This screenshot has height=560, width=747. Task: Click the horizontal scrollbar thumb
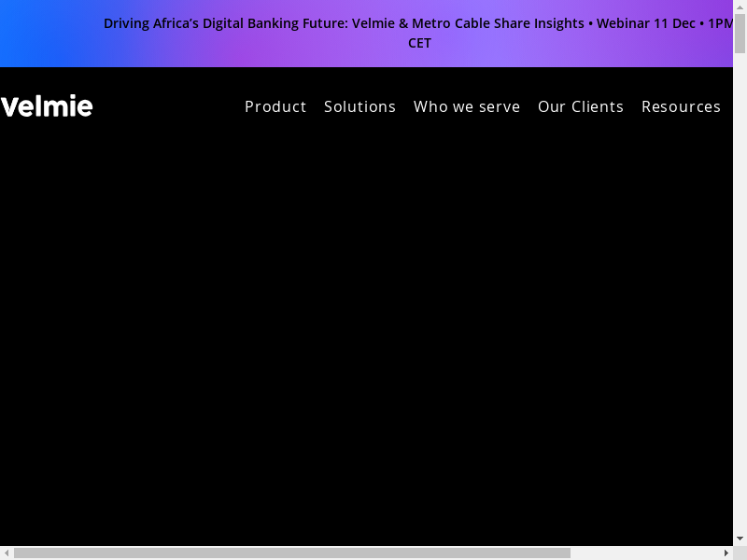click(291, 553)
